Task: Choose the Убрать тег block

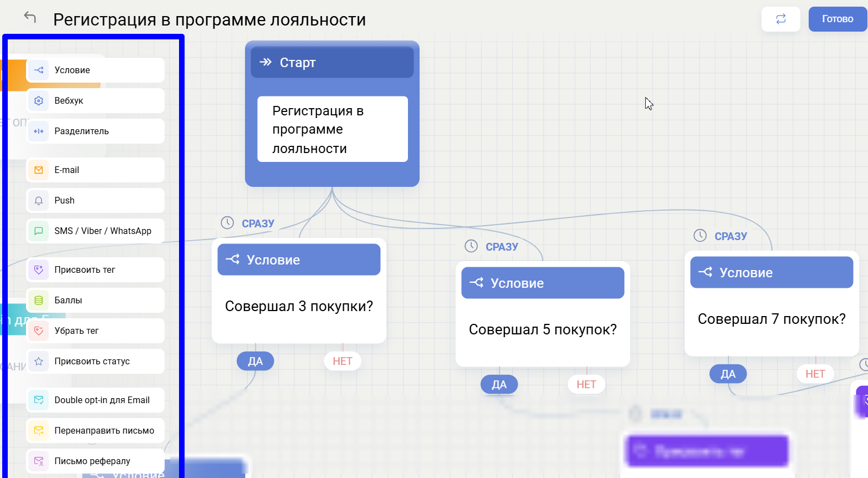Action: [95, 331]
